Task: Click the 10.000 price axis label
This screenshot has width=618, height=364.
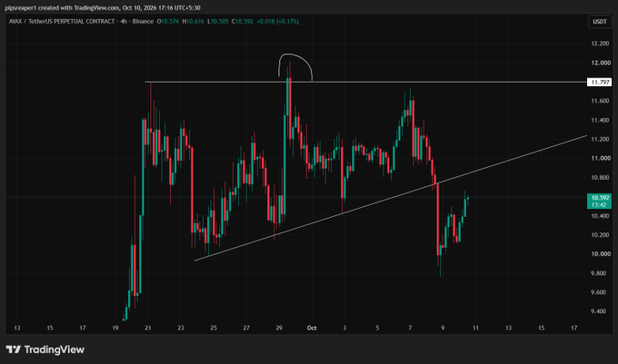Action: 601,254
